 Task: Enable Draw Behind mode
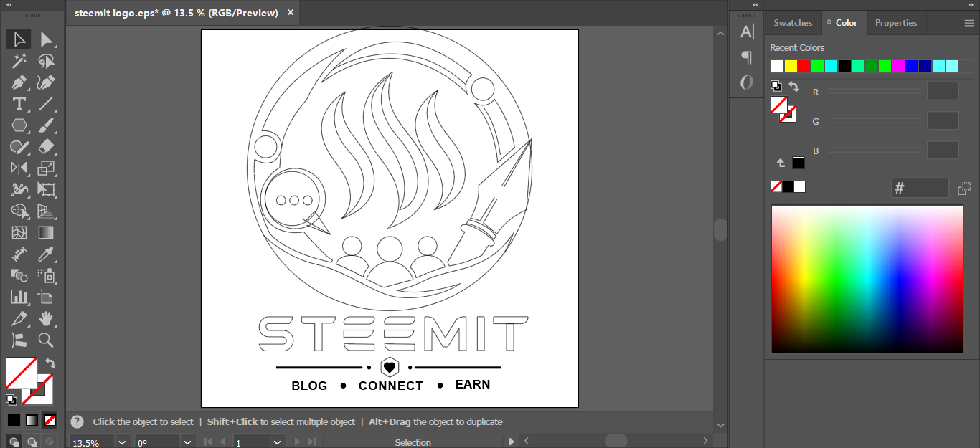point(32,442)
